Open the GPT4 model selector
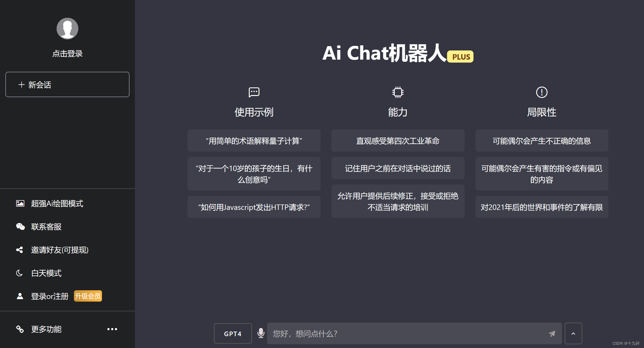Screen dimensions: 644x348 coord(233,333)
